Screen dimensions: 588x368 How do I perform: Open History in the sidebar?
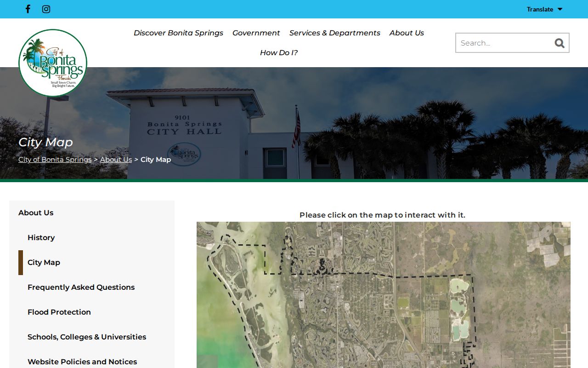(x=41, y=237)
